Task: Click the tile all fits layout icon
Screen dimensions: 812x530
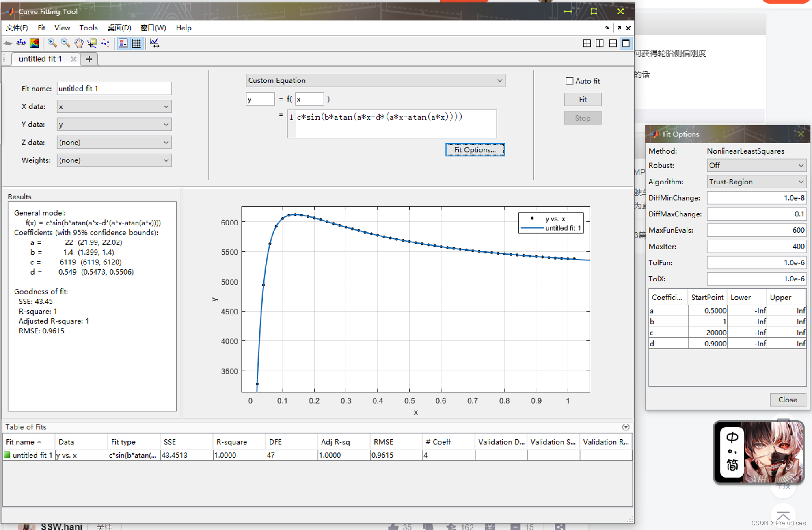Action: click(587, 43)
